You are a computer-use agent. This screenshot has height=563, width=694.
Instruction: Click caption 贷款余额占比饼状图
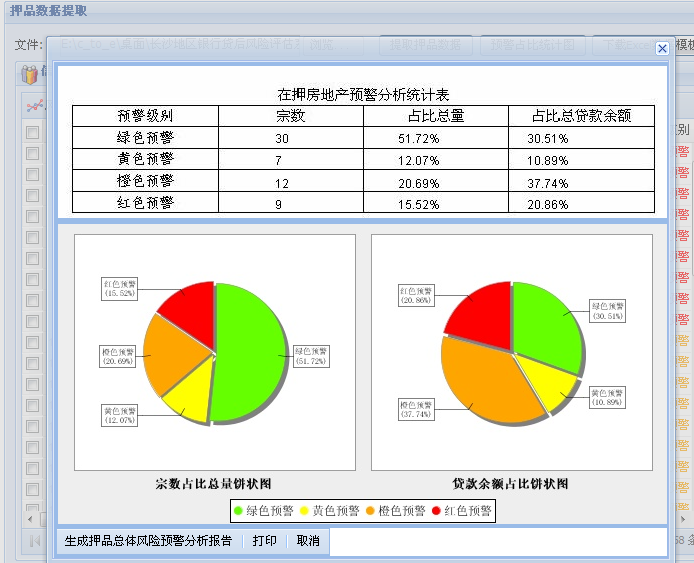pyautogui.click(x=510, y=484)
